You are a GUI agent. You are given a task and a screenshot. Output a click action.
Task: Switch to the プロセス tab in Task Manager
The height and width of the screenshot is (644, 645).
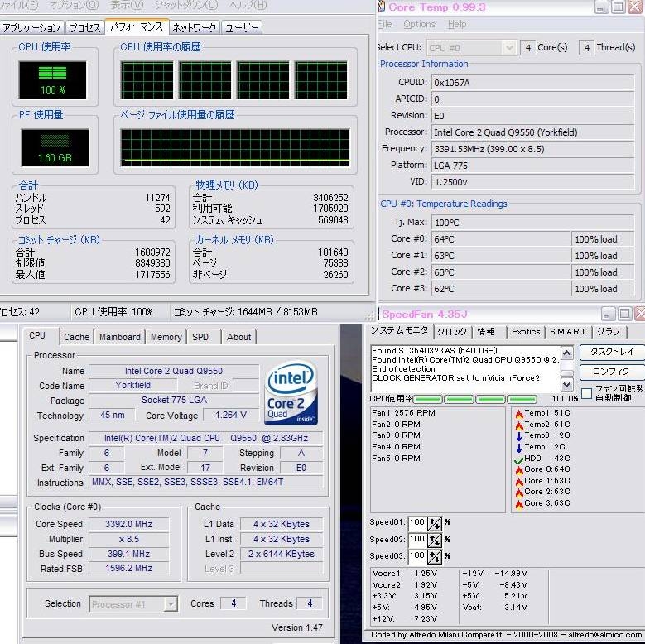click(85, 27)
